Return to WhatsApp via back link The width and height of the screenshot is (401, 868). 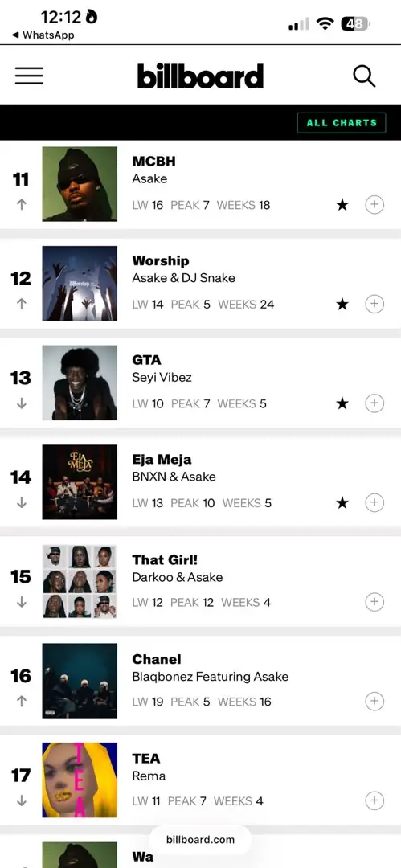(43, 35)
